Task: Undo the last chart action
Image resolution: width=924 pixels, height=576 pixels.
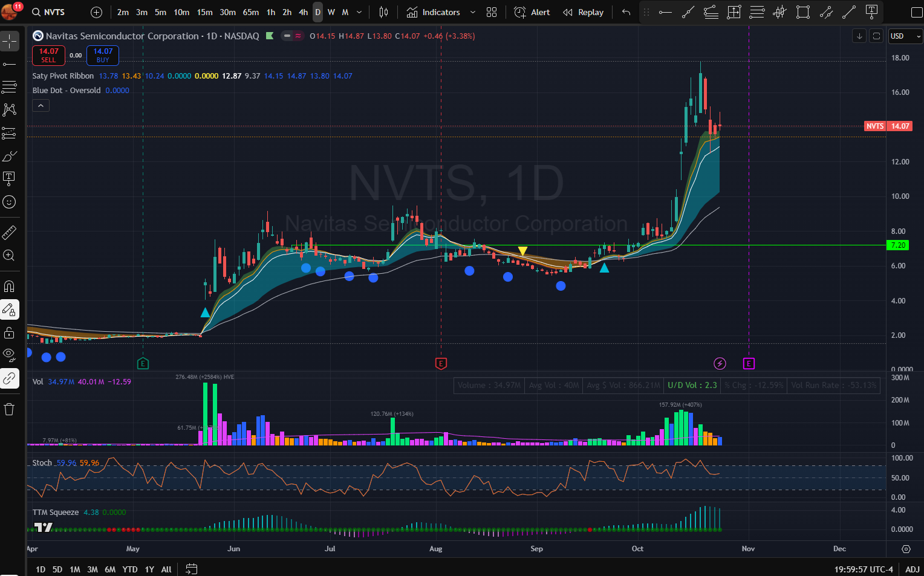Action: (x=626, y=12)
